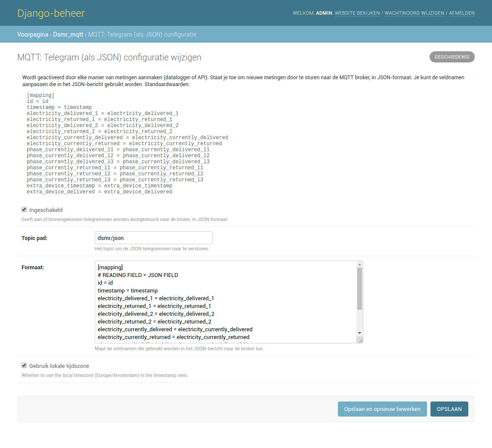492x448 pixels.
Task: Click the Website bekijken link
Action: click(x=357, y=13)
